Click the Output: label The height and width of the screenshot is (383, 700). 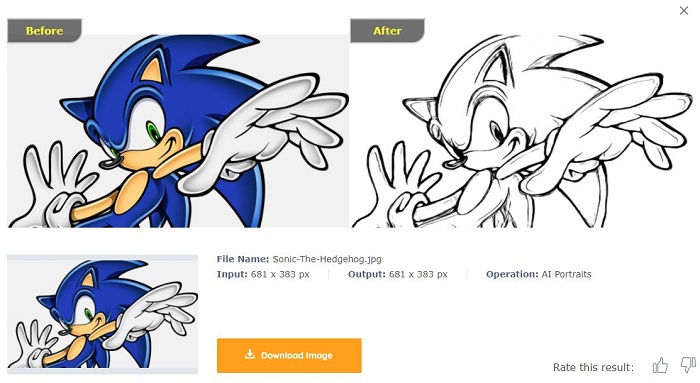(367, 274)
